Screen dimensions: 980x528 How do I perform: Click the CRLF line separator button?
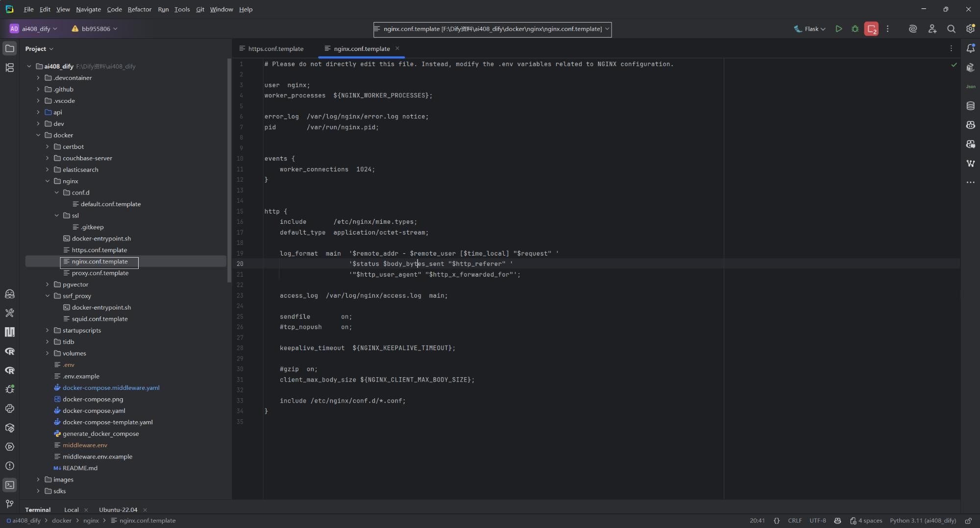[x=795, y=521]
